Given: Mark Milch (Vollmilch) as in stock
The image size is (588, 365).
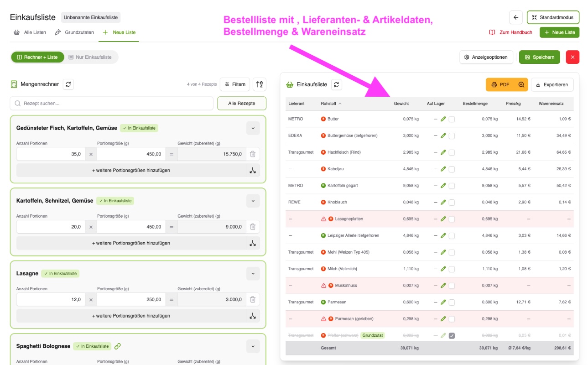Looking at the screenshot, I should click(x=452, y=269).
